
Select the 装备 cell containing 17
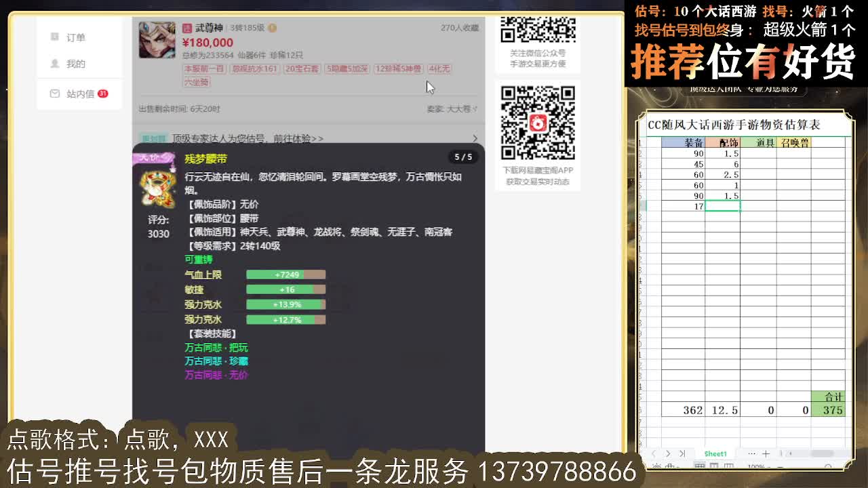point(683,206)
